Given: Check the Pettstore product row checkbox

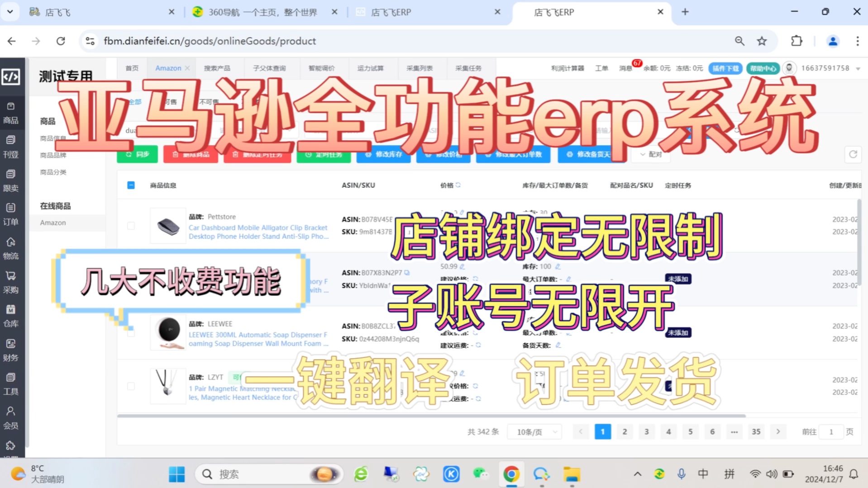Looking at the screenshot, I should point(131,226).
